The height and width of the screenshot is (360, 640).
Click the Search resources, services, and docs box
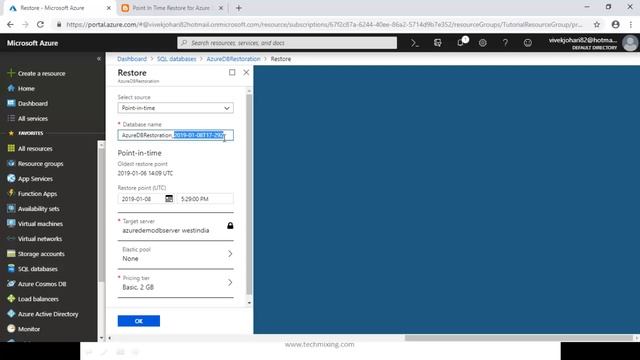287,43
